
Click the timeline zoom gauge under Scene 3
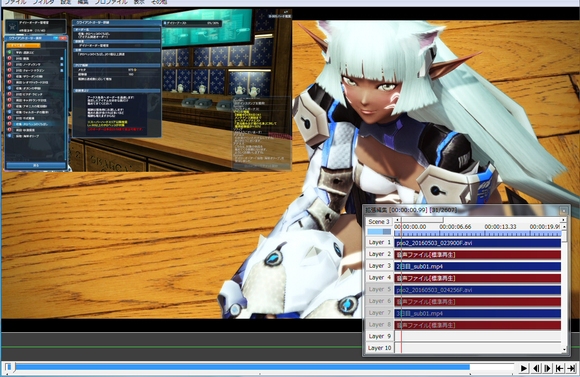(379, 232)
